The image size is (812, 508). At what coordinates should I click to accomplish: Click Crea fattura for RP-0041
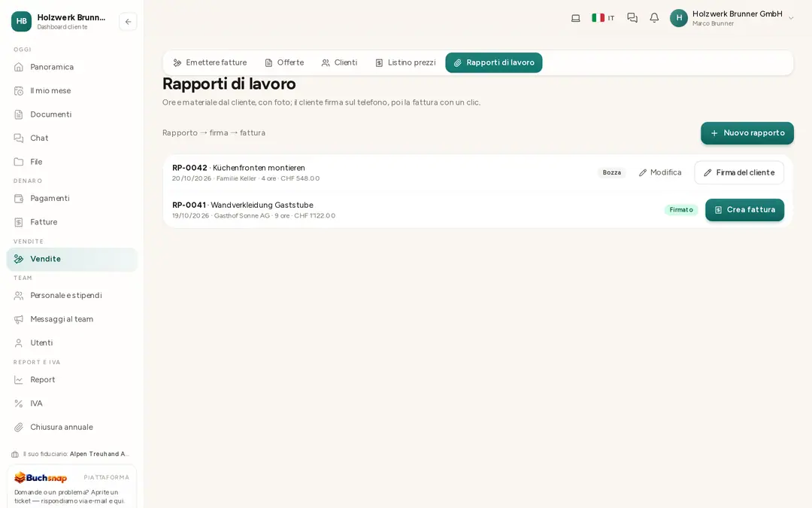[x=744, y=210]
